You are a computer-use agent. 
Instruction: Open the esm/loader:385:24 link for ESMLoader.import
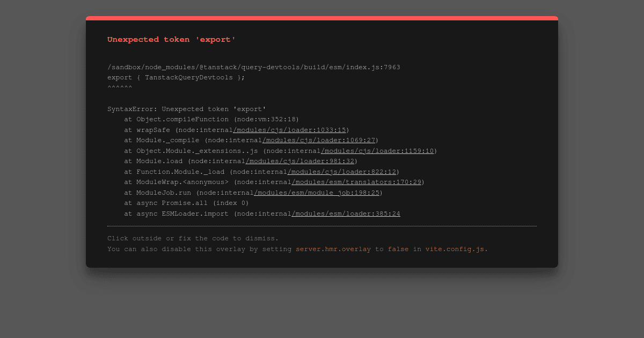[346, 214]
